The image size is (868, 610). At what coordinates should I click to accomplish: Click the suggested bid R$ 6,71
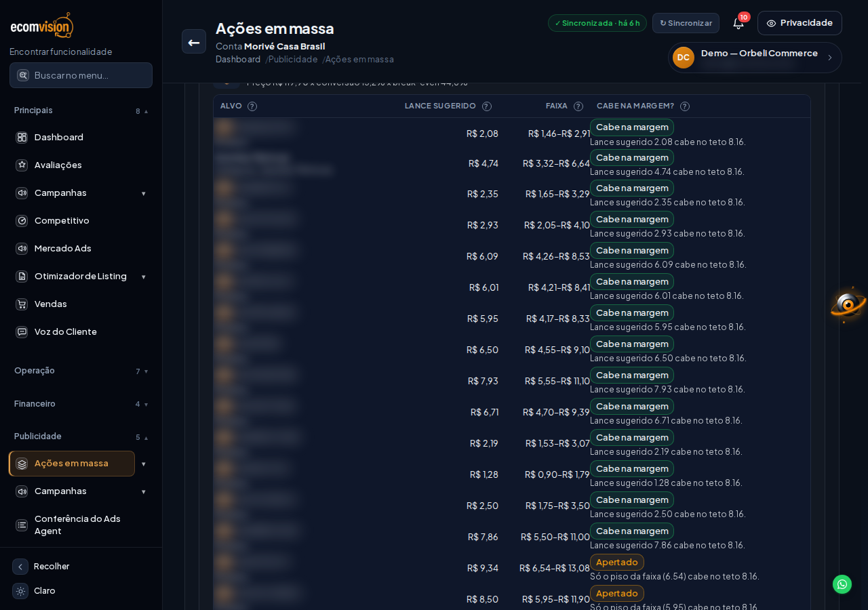coord(484,412)
